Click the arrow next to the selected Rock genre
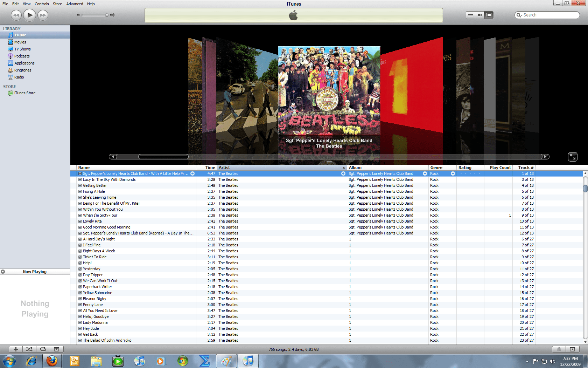Image resolution: width=588 pixels, height=368 pixels. point(453,173)
